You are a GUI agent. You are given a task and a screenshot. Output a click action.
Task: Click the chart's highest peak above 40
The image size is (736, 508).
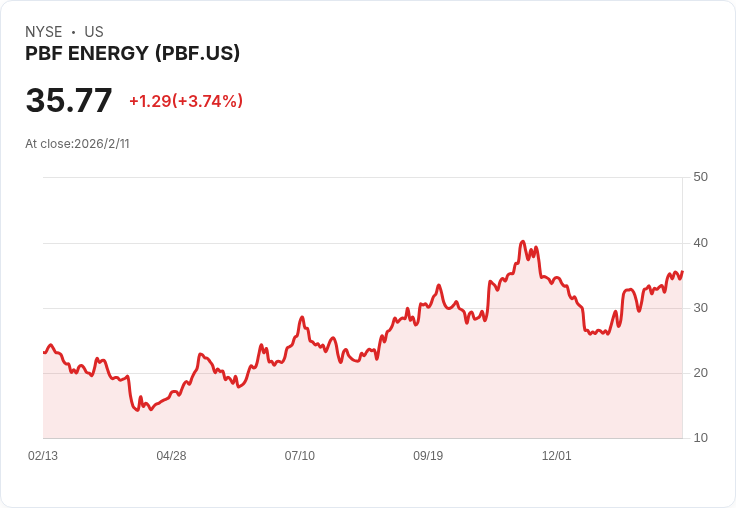pyautogui.click(x=523, y=242)
